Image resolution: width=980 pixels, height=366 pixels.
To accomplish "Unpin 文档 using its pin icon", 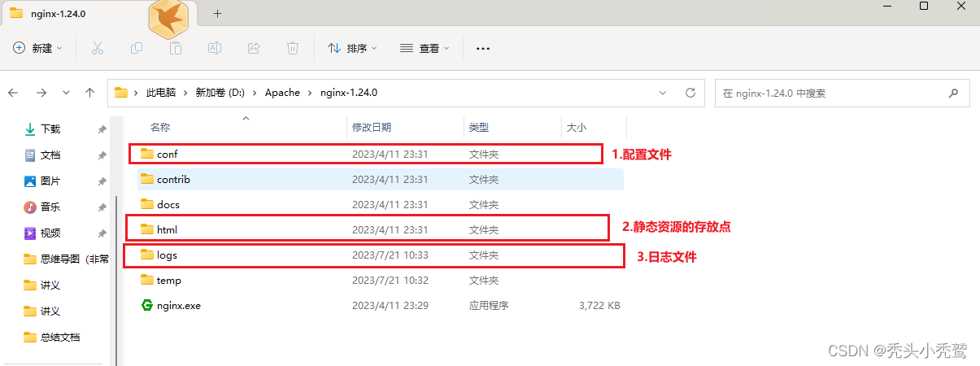I will (x=102, y=155).
